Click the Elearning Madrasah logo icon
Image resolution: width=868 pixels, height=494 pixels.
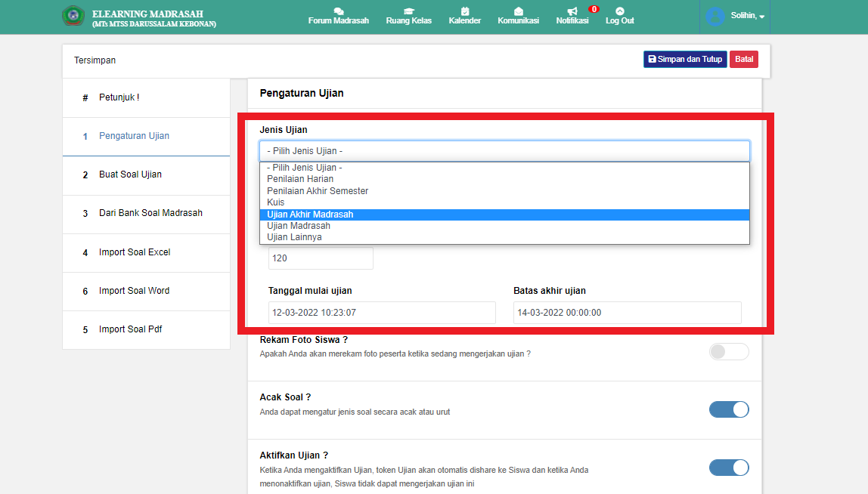point(73,17)
